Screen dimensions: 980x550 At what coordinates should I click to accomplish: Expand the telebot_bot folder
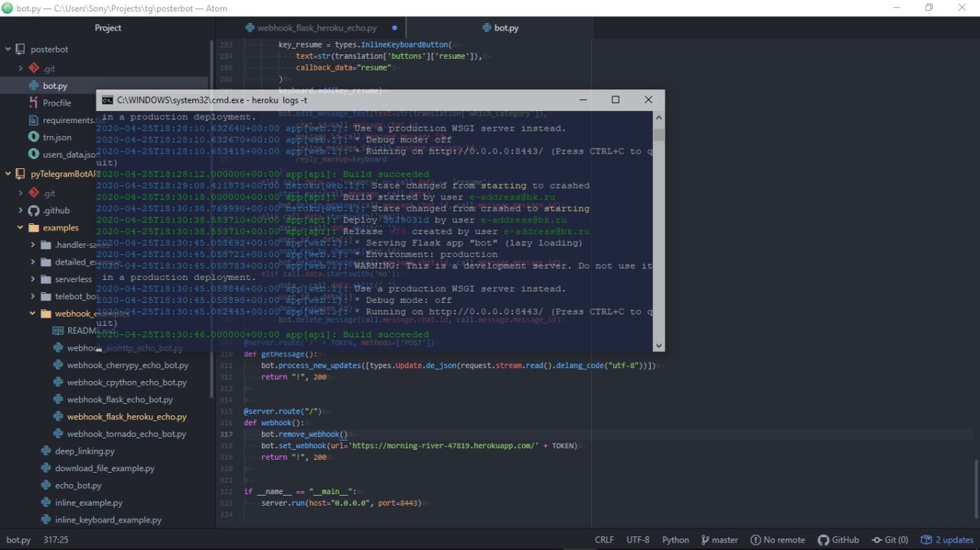(x=34, y=296)
